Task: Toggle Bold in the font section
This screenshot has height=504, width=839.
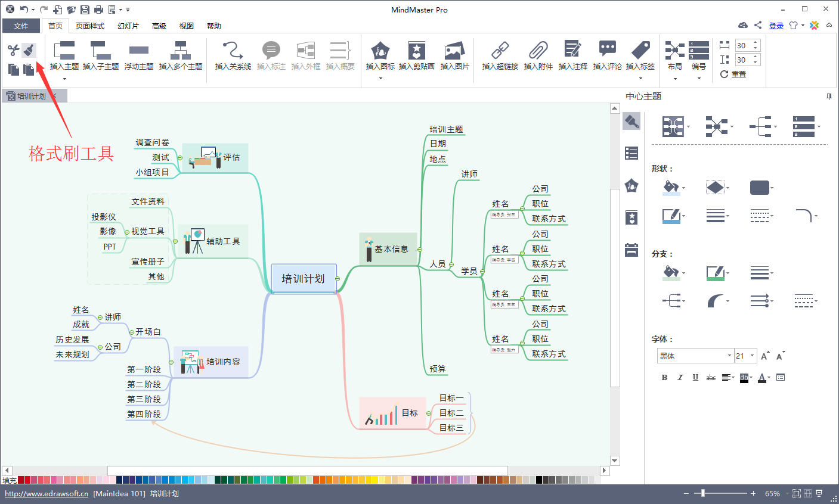Action: coord(664,377)
